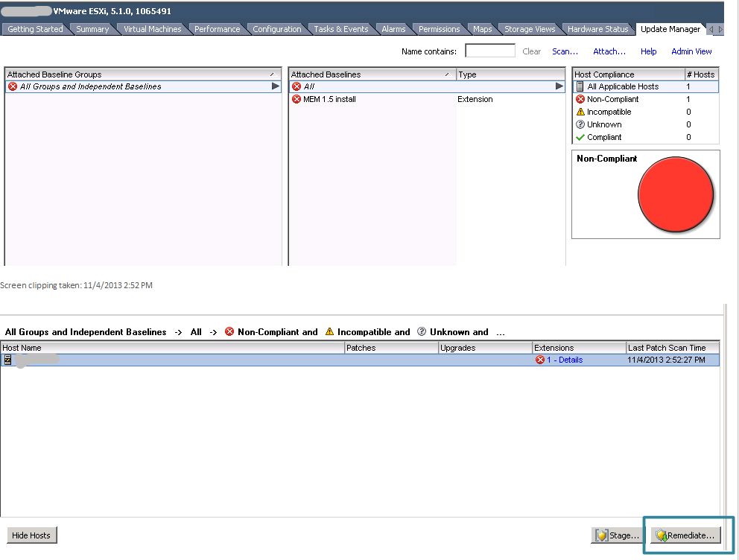Click the host icon beside All Applicable Hosts
The width and height of the screenshot is (739, 560).
[x=580, y=86]
